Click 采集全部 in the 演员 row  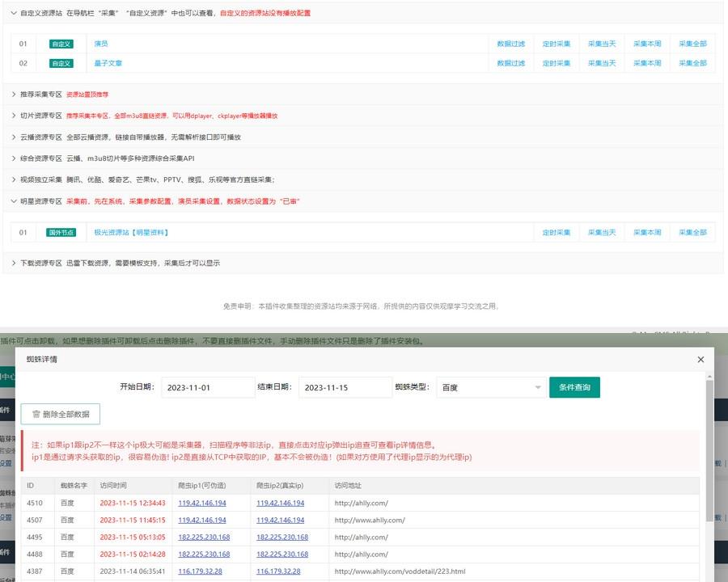[692, 44]
